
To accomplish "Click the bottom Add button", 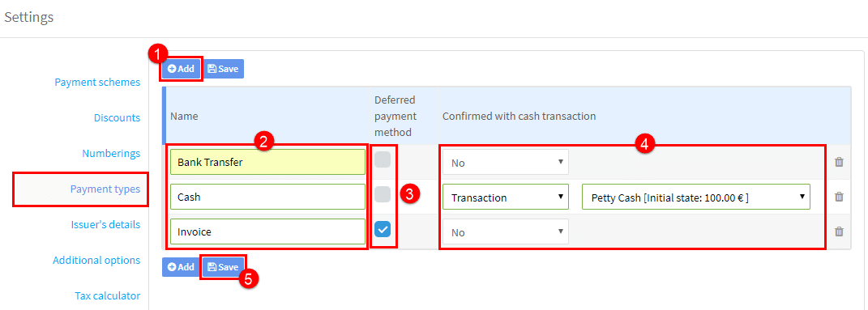I will pyautogui.click(x=182, y=267).
